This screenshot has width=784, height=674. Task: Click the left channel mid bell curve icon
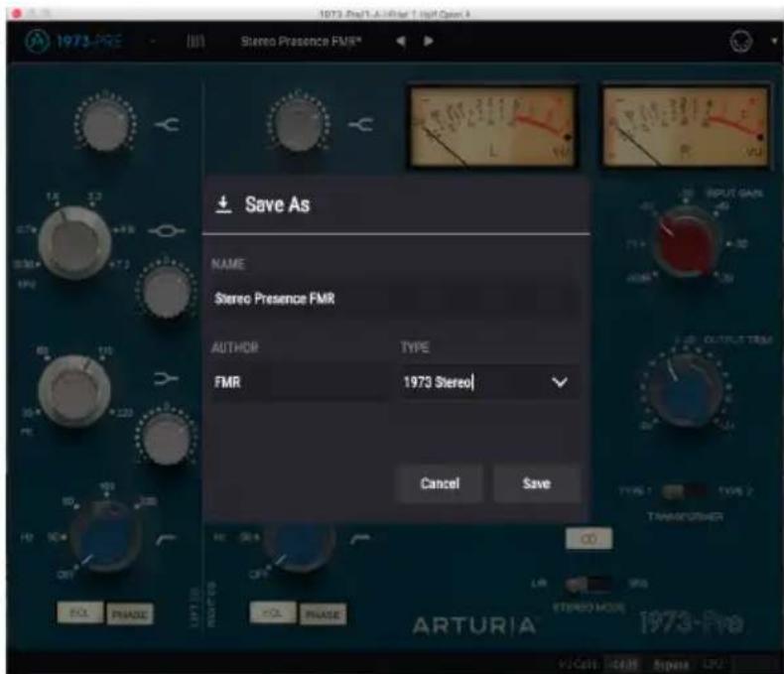pos(167,230)
